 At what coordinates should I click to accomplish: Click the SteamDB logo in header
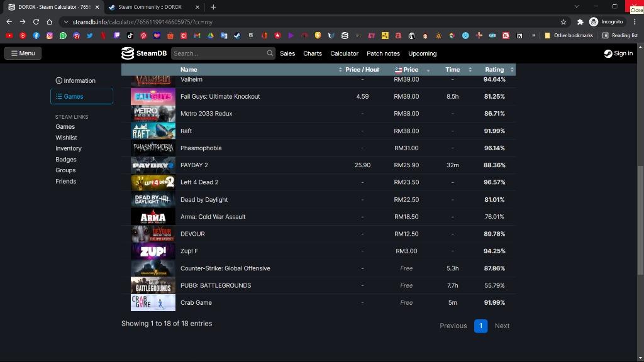(x=144, y=53)
